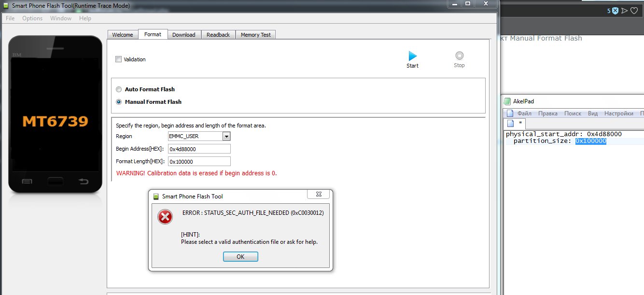644x295 pixels.
Task: Tap the phone image menu key
Action: click(x=27, y=182)
